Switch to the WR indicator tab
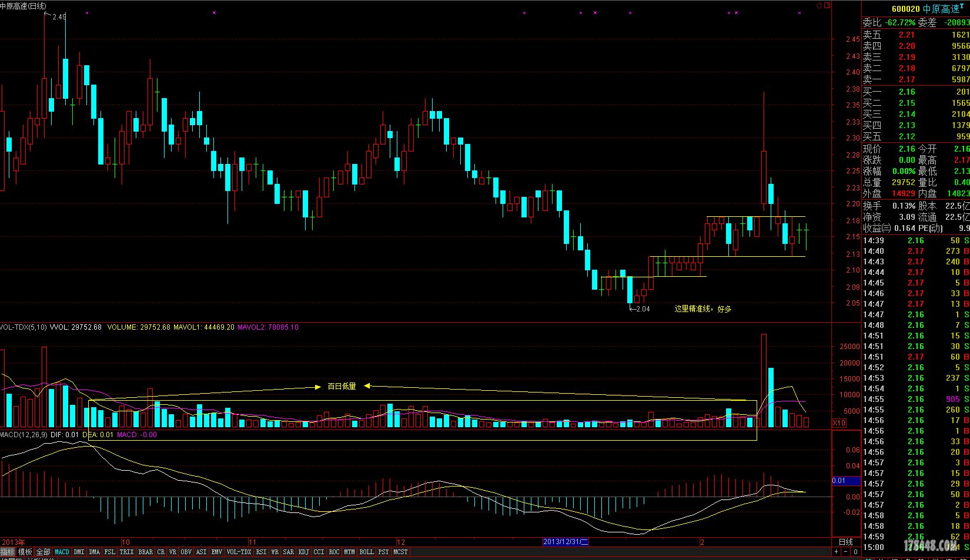The width and height of the screenshot is (970, 560). pos(275,552)
